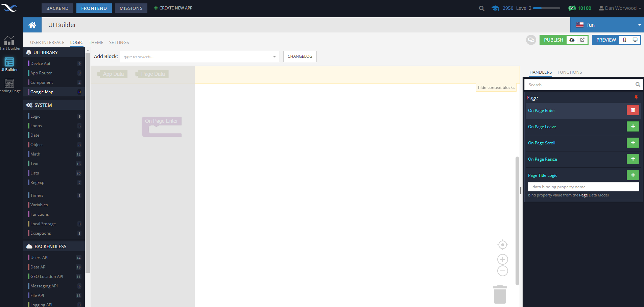Center the workspace with crosshair icon

point(503,244)
